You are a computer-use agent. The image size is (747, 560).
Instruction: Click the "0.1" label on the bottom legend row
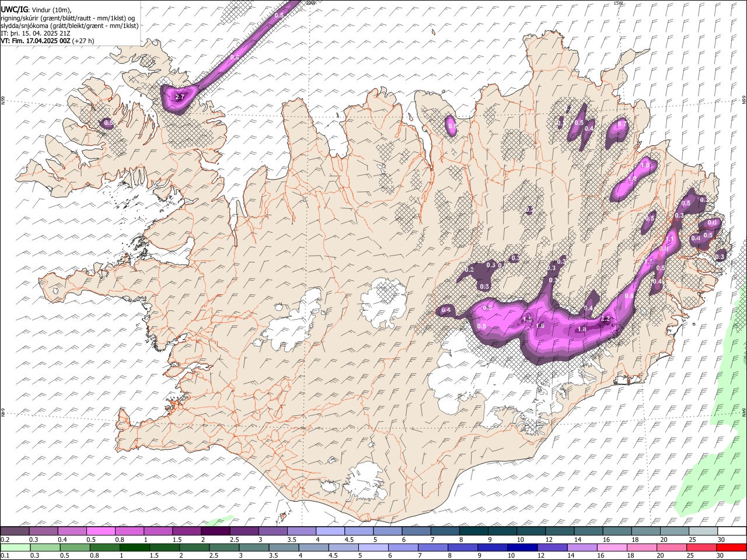click(5, 556)
